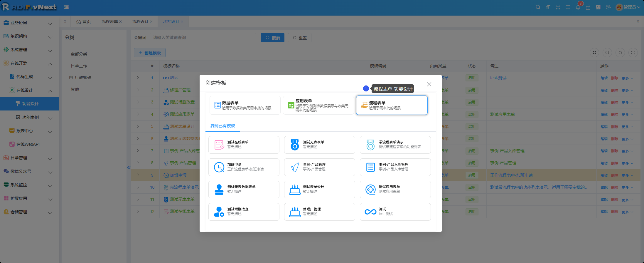This screenshot has height=263, width=644.
Task: Expand the 报表中心 submenu
Action: pyautogui.click(x=29, y=131)
